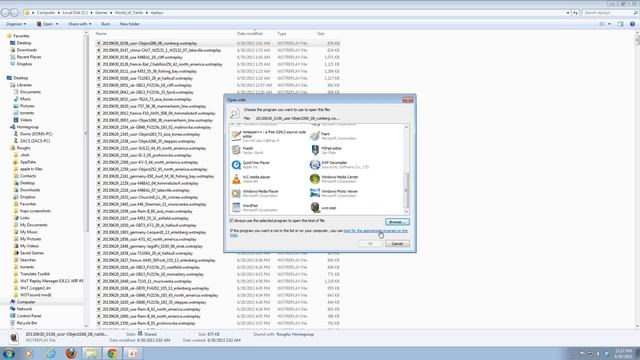Select the Object268_08_ruinberg replay file
Image resolution: width=640 pixels, height=360 pixels.
[149, 43]
